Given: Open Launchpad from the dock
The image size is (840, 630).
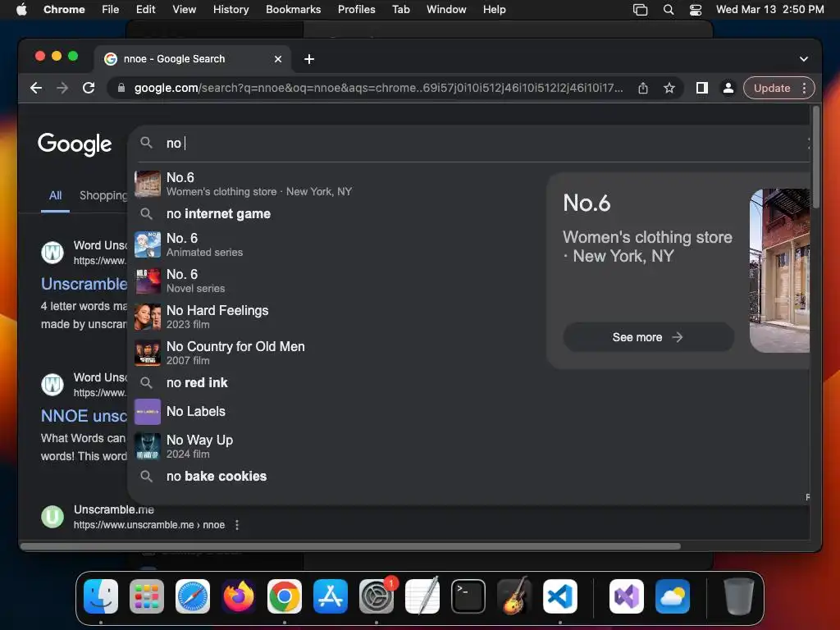Looking at the screenshot, I should click(147, 596).
